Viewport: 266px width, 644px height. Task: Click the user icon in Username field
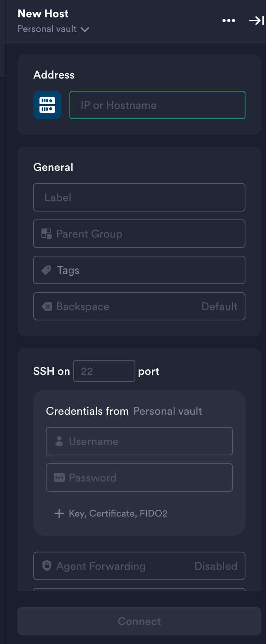59,441
